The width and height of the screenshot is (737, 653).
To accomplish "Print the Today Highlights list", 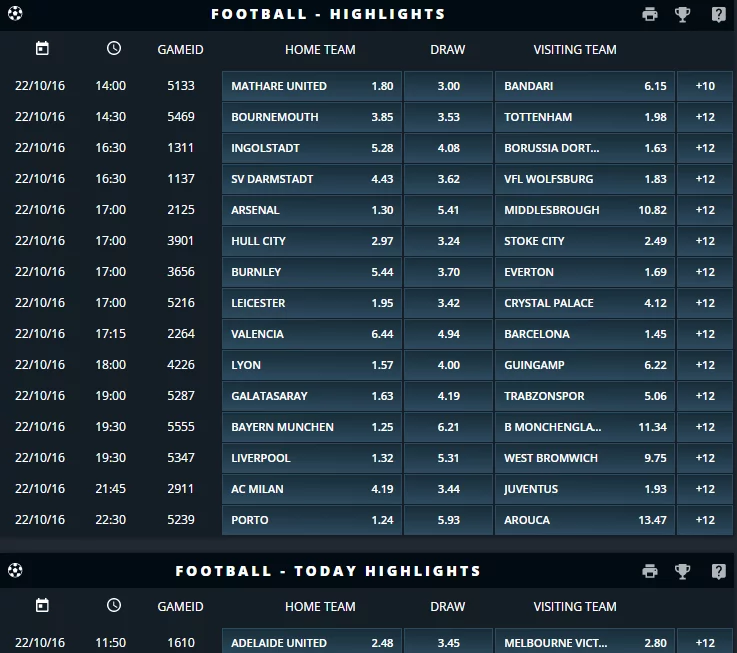I will (650, 571).
